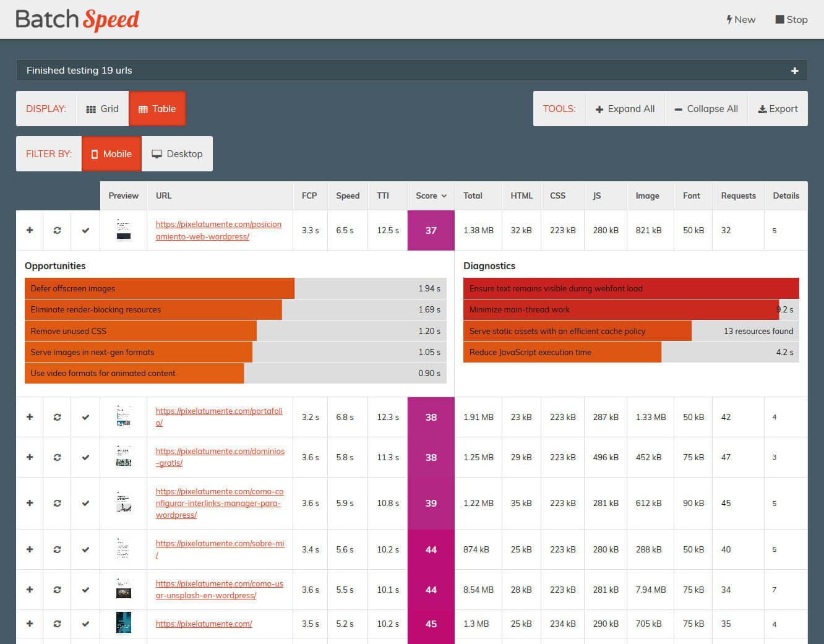Refresh the como-usar-unsplash row test
The width and height of the screenshot is (824, 644).
57,590
